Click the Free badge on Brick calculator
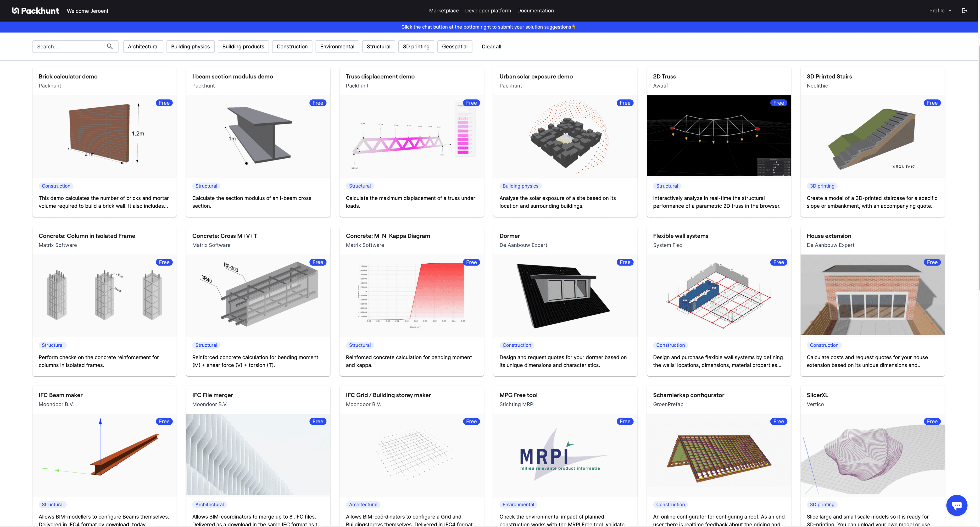 coord(164,103)
